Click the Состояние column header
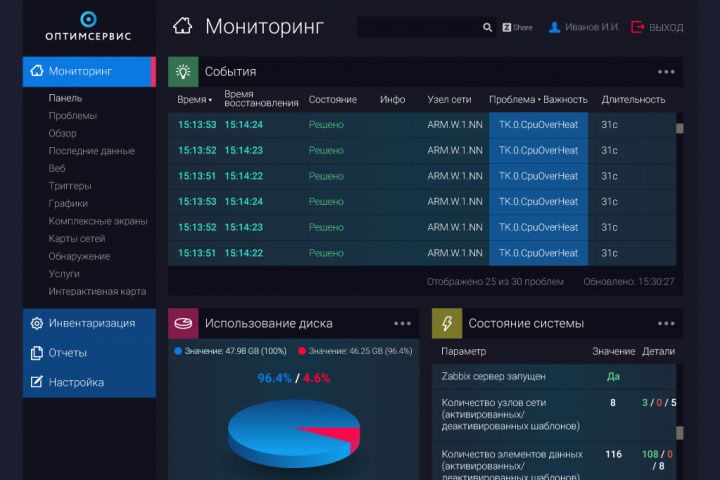The image size is (720, 480). [x=332, y=100]
